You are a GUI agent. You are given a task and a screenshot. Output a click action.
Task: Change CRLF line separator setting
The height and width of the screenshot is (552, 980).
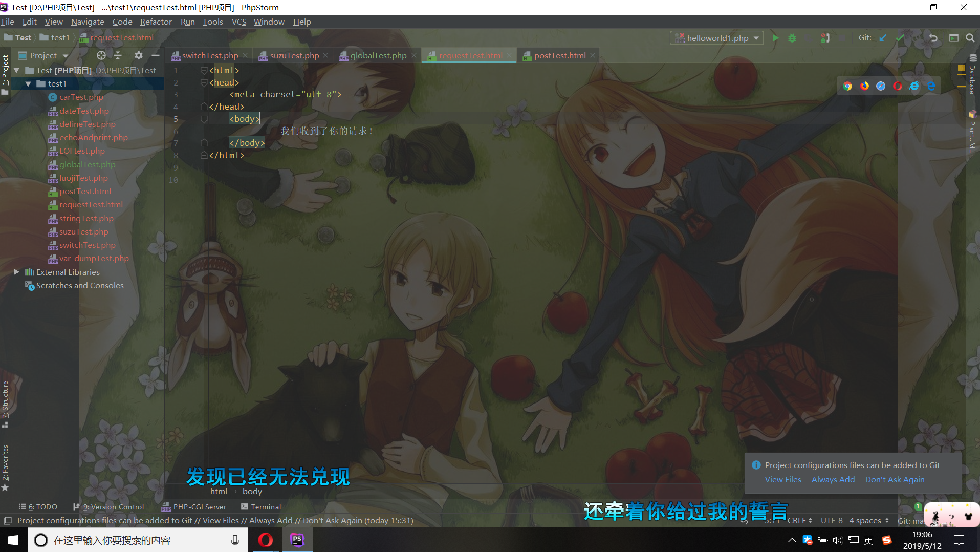tap(800, 520)
